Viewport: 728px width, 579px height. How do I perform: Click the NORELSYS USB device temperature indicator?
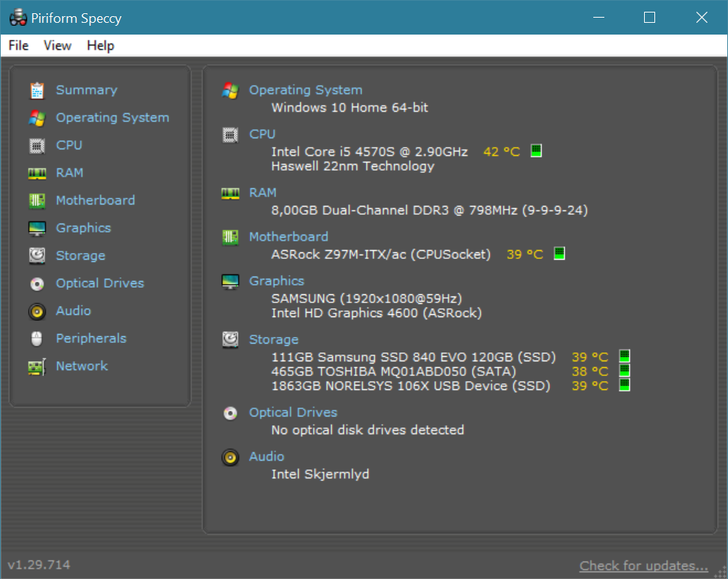[x=624, y=385]
